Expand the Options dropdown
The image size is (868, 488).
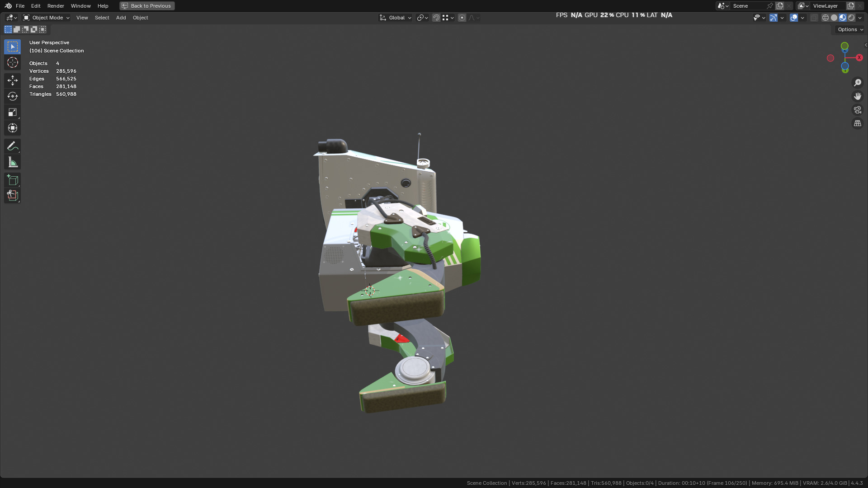click(x=850, y=29)
